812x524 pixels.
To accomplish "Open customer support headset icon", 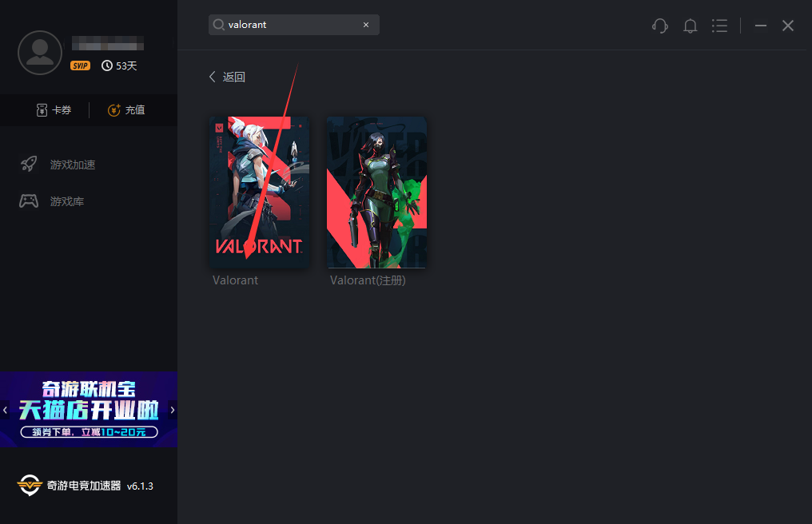I will (x=660, y=26).
